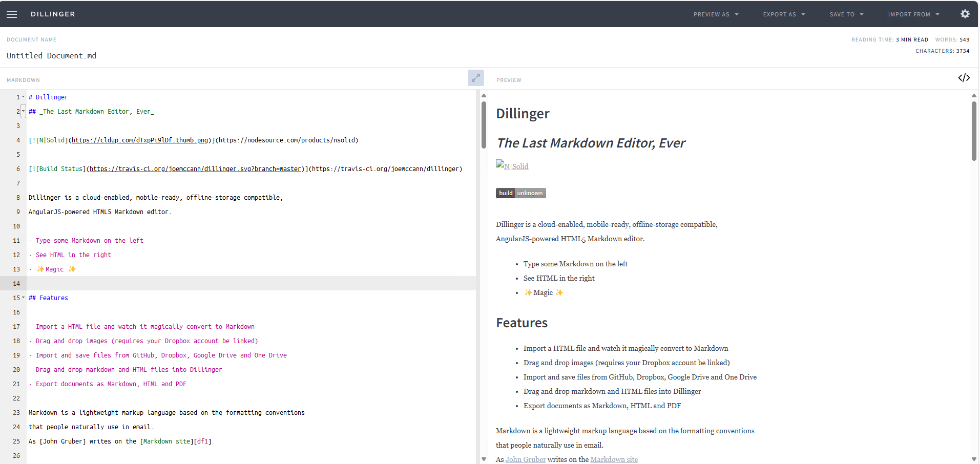Click the build unknown badge
The width and height of the screenshot is (980, 464).
(x=521, y=193)
